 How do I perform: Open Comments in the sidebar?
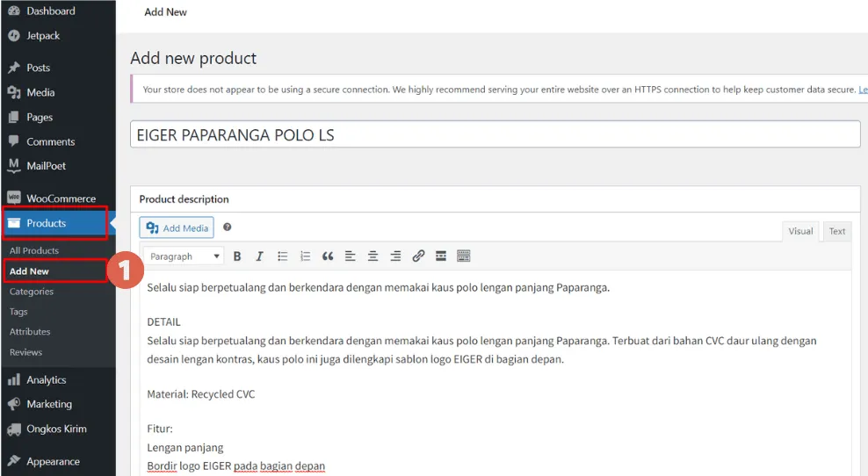(x=50, y=141)
